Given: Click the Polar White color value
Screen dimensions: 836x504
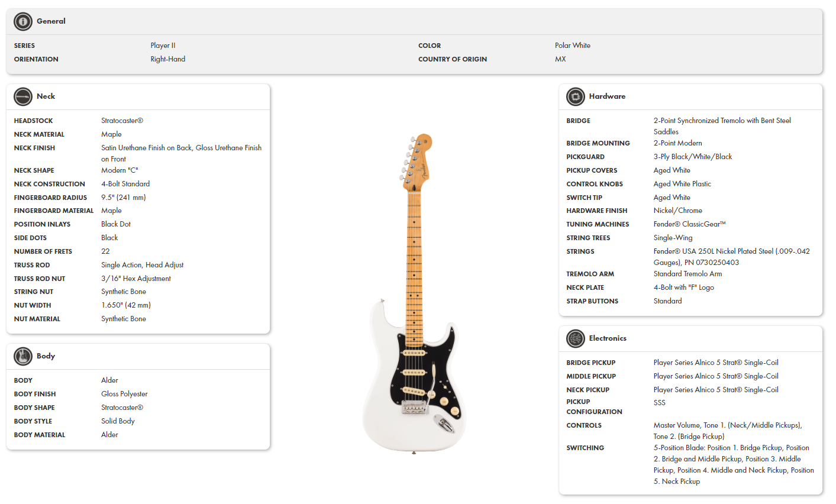Looking at the screenshot, I should pyautogui.click(x=572, y=46).
